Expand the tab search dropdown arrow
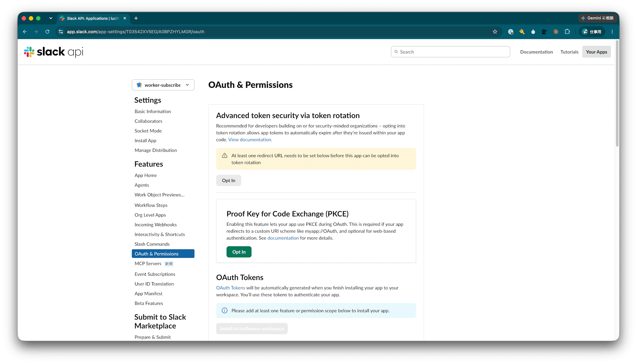 pyautogui.click(x=51, y=18)
